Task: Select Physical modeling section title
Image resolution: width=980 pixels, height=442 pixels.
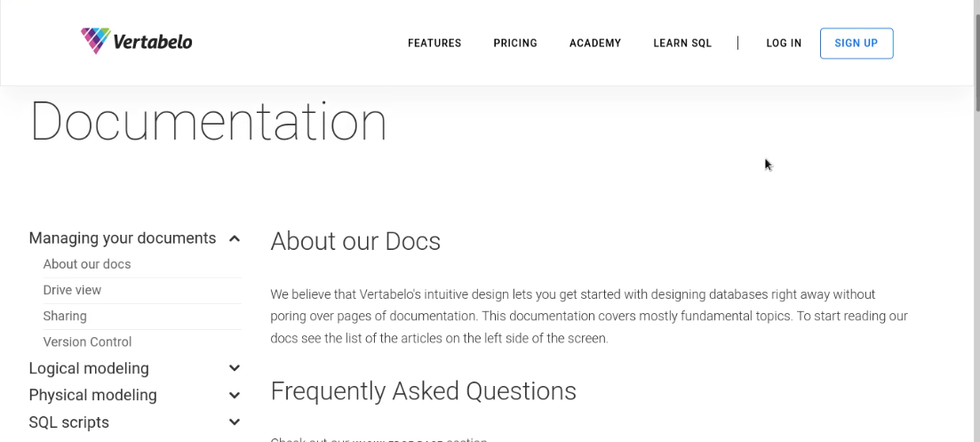Action: point(92,395)
